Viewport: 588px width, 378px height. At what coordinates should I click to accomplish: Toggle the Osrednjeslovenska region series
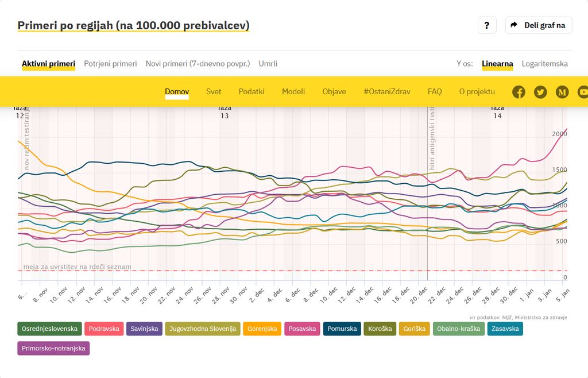(x=50, y=329)
